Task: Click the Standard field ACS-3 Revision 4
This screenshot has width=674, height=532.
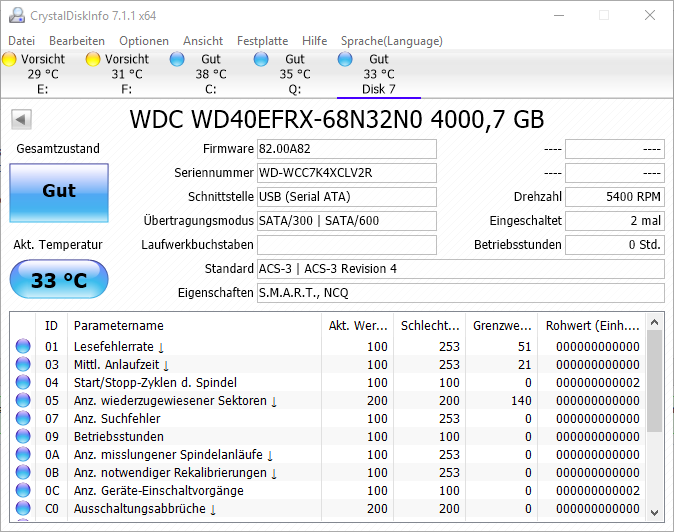Action: [461, 269]
